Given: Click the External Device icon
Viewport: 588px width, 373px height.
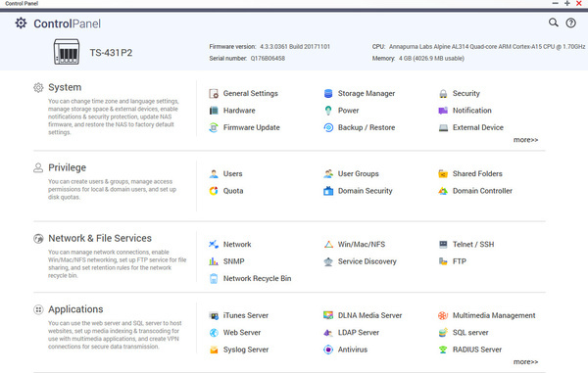Looking at the screenshot, I should (x=443, y=127).
